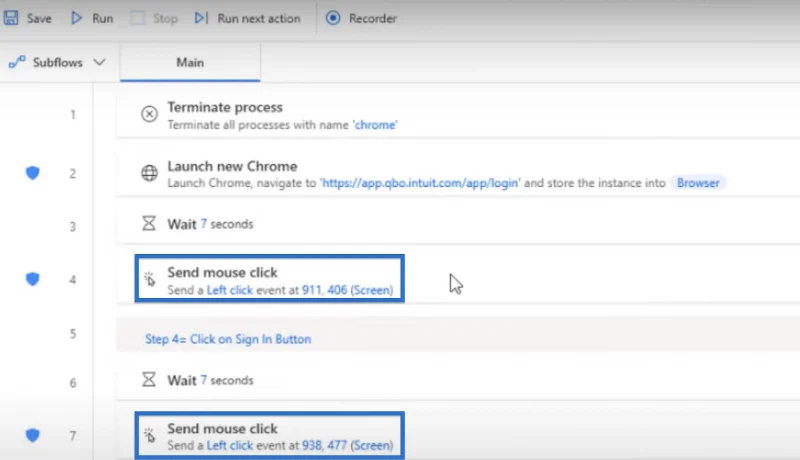Click the 938, 477 (Screen) coordinates link

coord(347,446)
